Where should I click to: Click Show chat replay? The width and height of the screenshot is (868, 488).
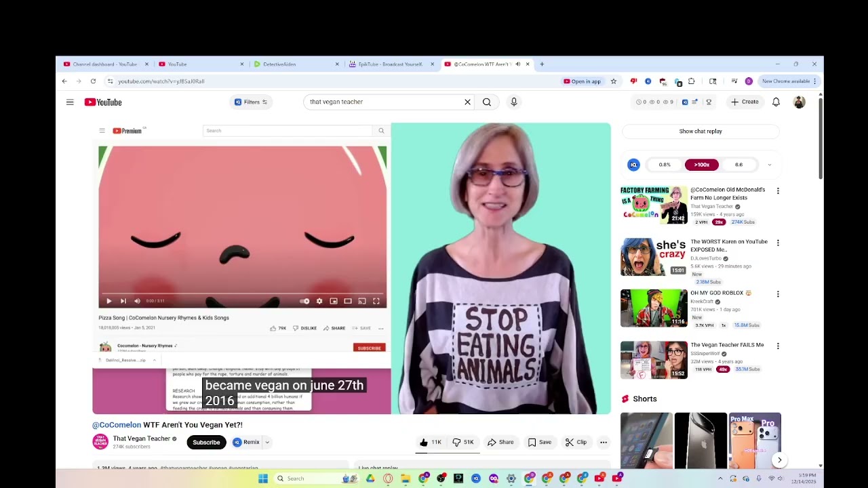pyautogui.click(x=701, y=131)
